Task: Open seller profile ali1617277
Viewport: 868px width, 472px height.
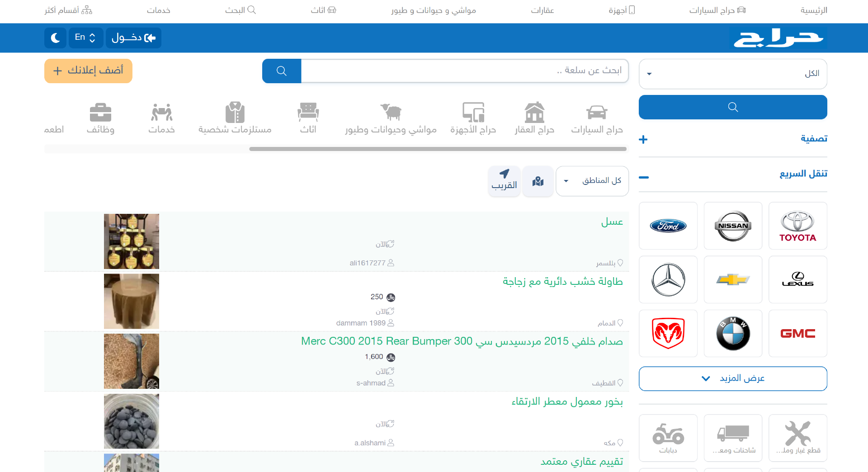Action: click(372, 263)
